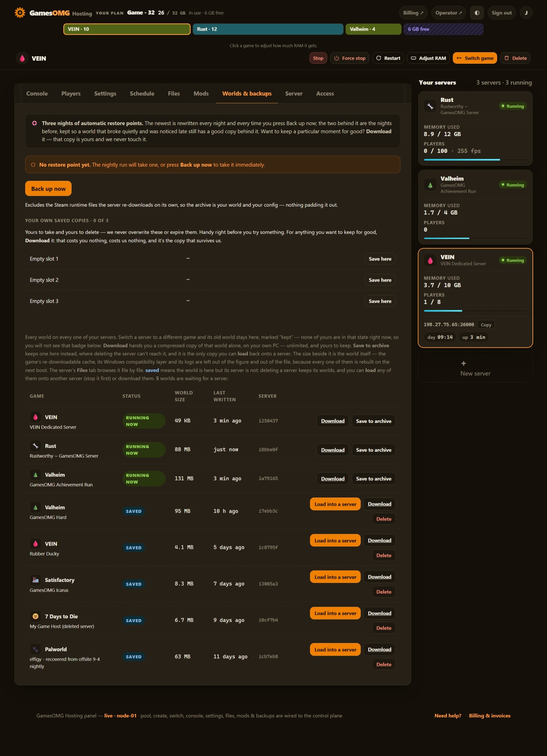Select the VEIN · 10 RAM bar segment

(127, 29)
